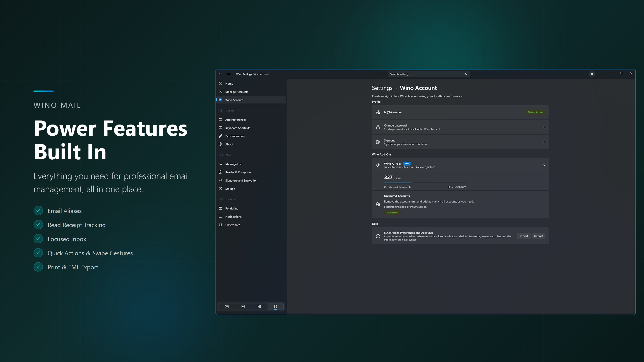Click the "Focused Inbox" feature text
The width and height of the screenshot is (644, 362).
click(x=67, y=239)
